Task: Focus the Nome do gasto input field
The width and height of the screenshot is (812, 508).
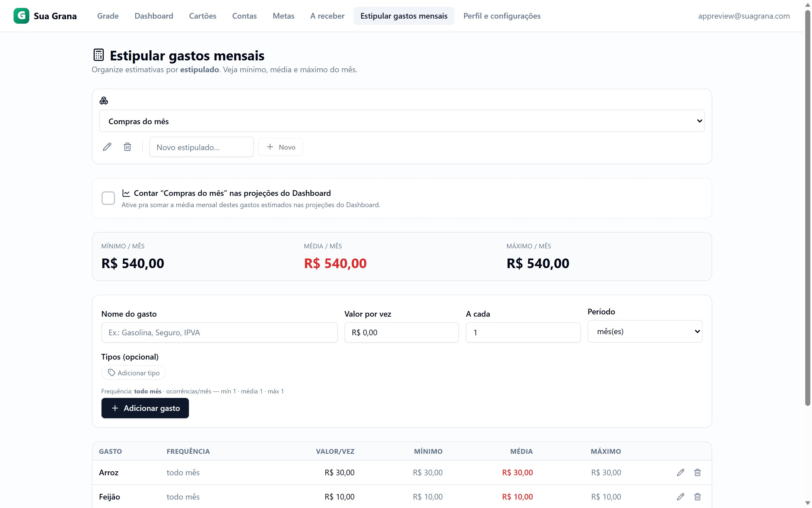Action: 219,332
